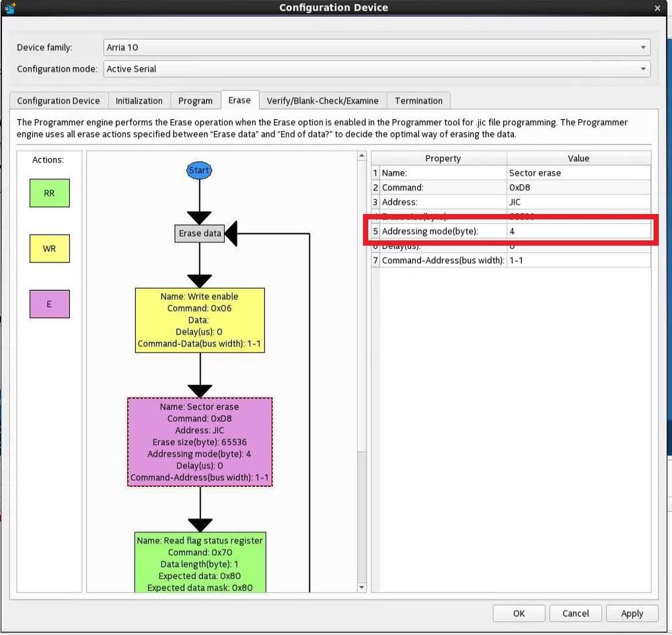Select the Command: property row
This screenshot has width=672, height=635.
pos(443,188)
